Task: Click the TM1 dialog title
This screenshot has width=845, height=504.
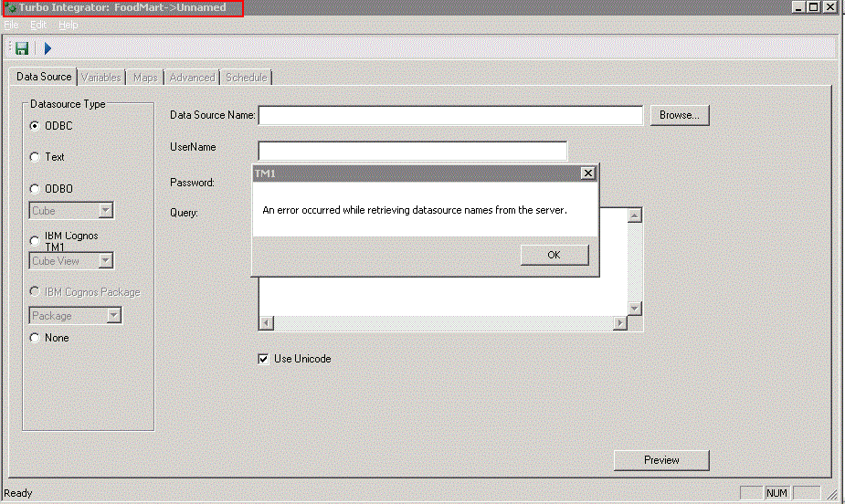Action: pos(265,173)
